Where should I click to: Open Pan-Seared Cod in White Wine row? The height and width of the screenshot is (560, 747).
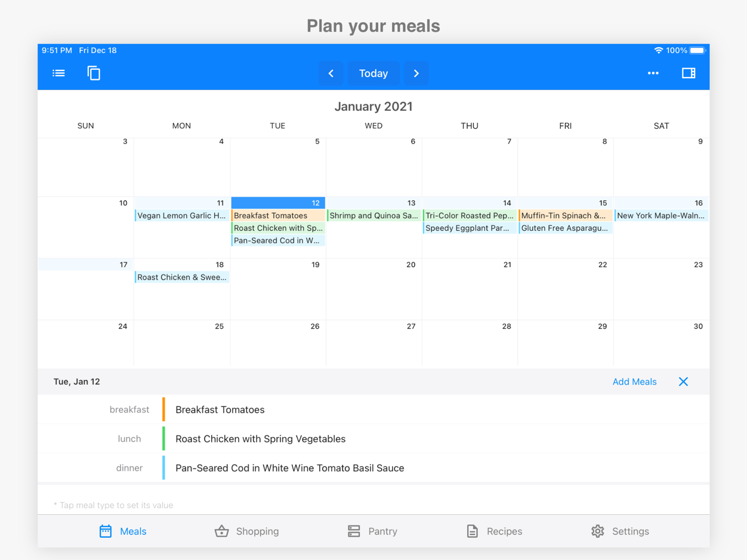[373, 468]
